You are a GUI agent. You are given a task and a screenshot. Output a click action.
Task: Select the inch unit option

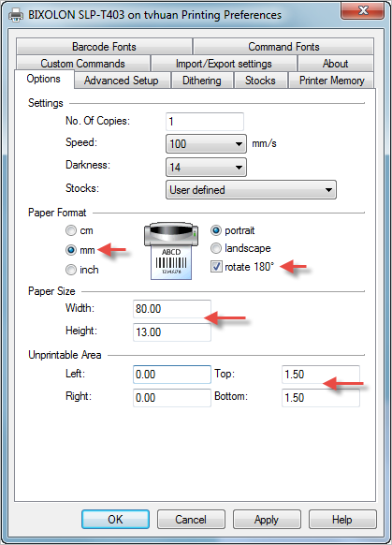click(71, 270)
